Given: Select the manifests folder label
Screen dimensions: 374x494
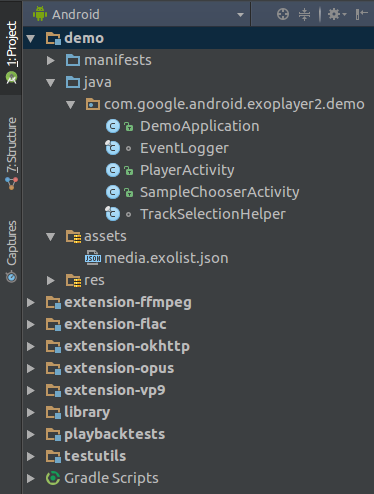Looking at the screenshot, I should pos(118,60).
